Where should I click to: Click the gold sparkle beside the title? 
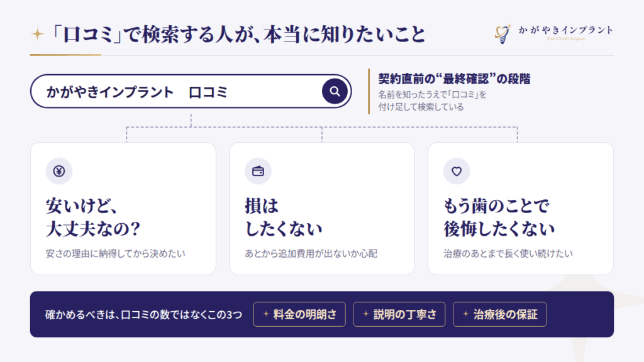tap(38, 34)
